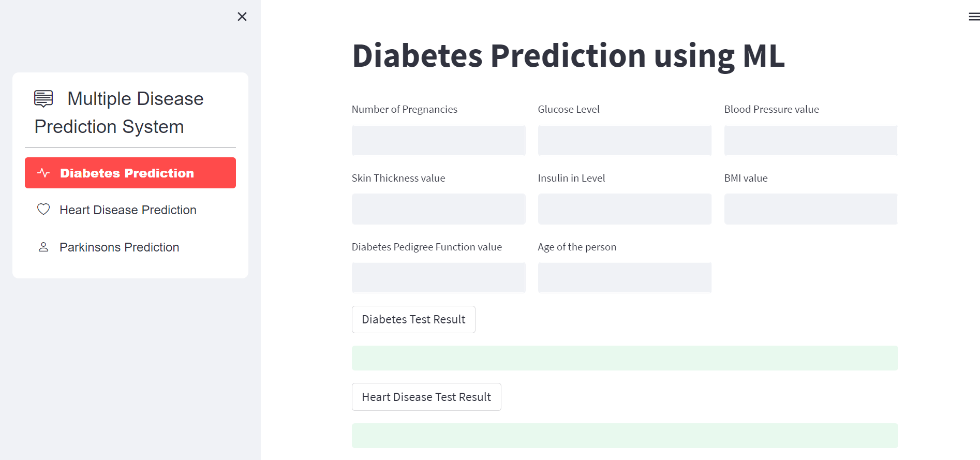The height and width of the screenshot is (460, 980).
Task: Collapse the sidebar using the X icon
Action: pyautogui.click(x=242, y=17)
